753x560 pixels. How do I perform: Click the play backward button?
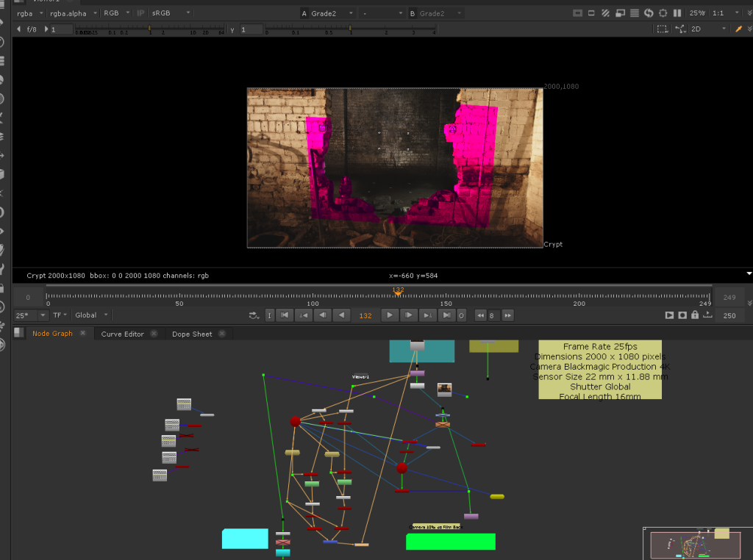click(x=341, y=315)
